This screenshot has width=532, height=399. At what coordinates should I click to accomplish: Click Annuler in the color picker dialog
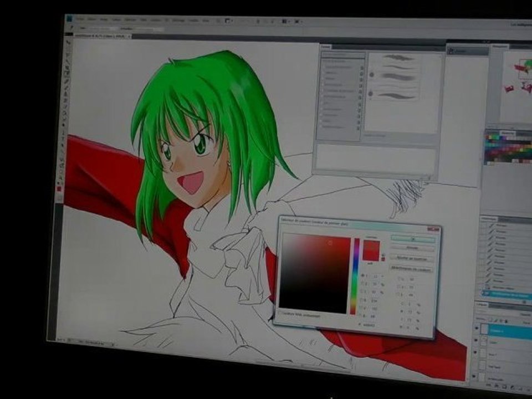click(x=412, y=248)
